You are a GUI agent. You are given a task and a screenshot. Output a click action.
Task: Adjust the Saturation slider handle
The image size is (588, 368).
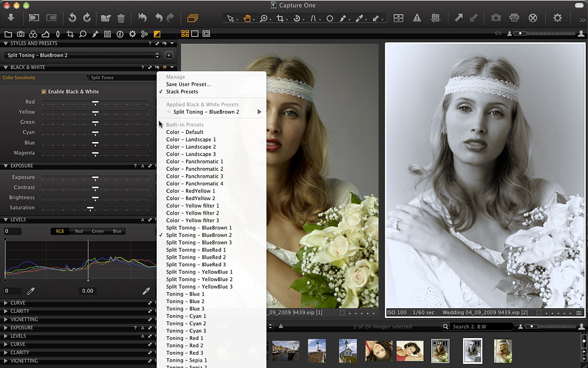coord(90,208)
